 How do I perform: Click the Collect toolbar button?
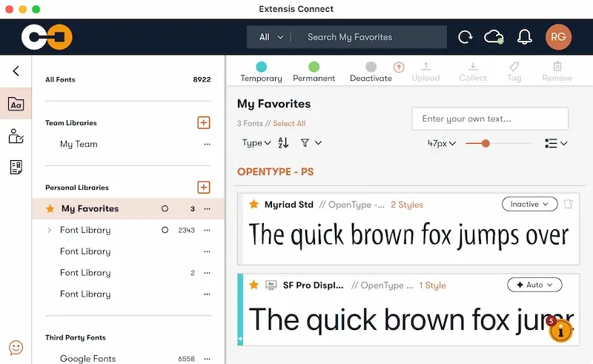[473, 71]
